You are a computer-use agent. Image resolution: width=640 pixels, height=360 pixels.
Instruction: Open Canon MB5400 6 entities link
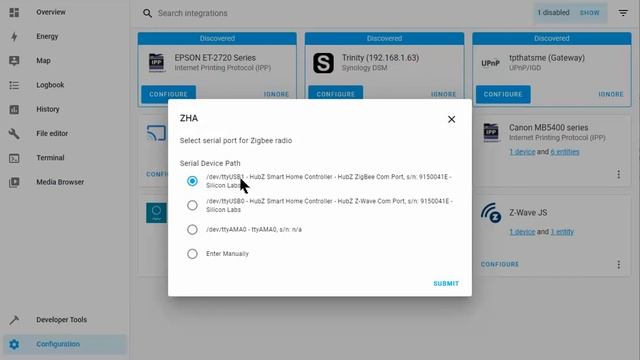click(x=564, y=152)
